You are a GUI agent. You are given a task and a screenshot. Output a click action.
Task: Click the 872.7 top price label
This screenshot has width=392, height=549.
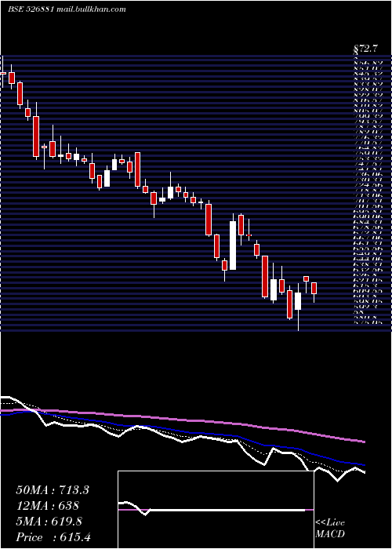tap(365, 49)
